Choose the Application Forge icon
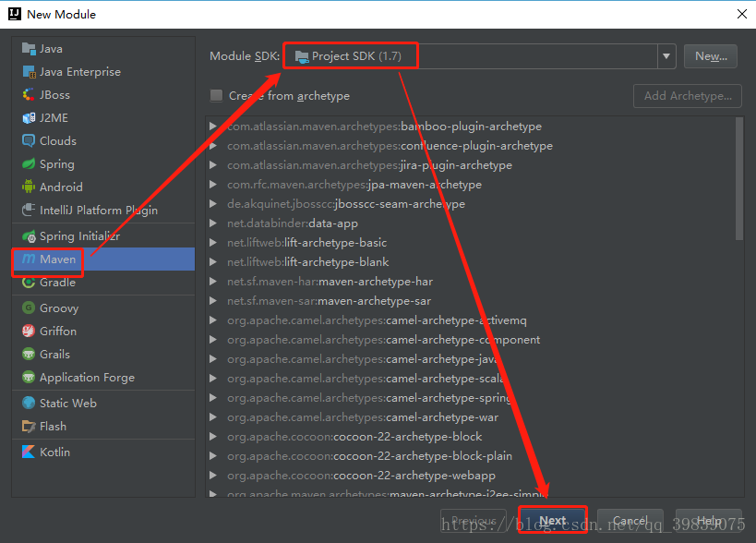Screen dimensions: 756x543 tap(29, 377)
